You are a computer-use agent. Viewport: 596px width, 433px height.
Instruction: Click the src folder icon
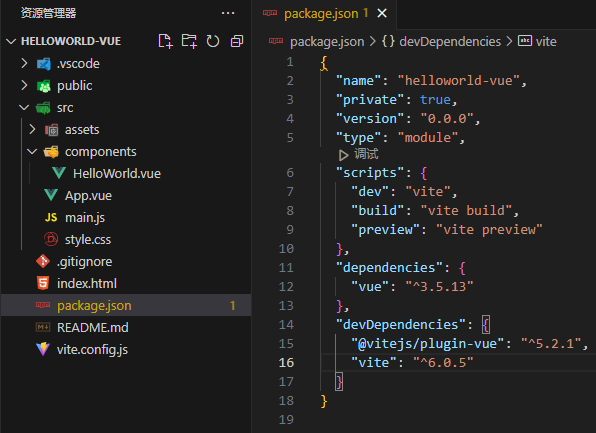[x=43, y=108]
